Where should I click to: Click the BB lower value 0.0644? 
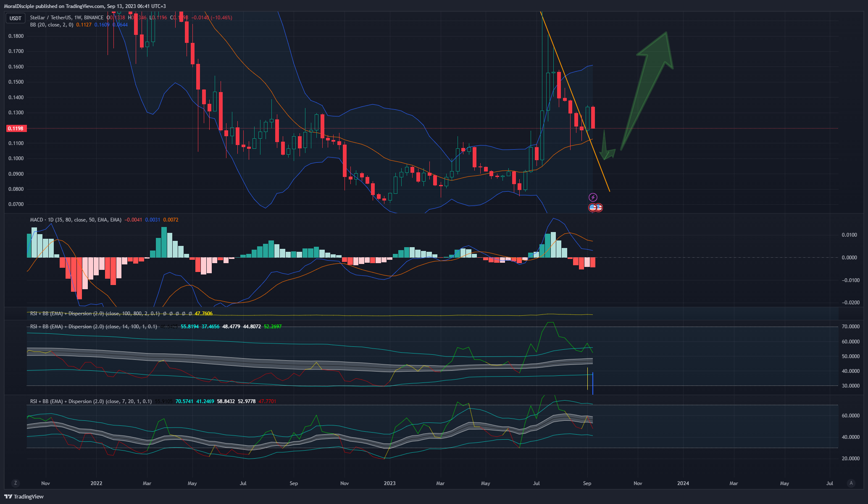pyautogui.click(x=120, y=25)
